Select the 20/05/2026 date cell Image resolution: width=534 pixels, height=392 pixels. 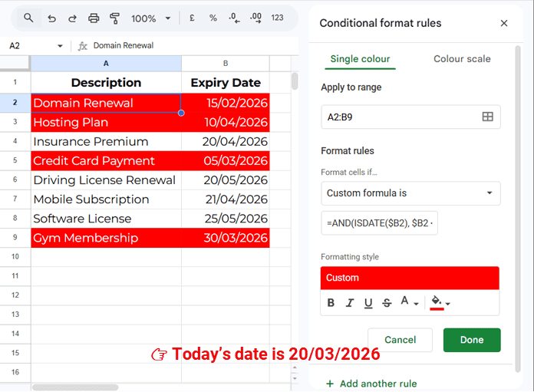point(226,180)
